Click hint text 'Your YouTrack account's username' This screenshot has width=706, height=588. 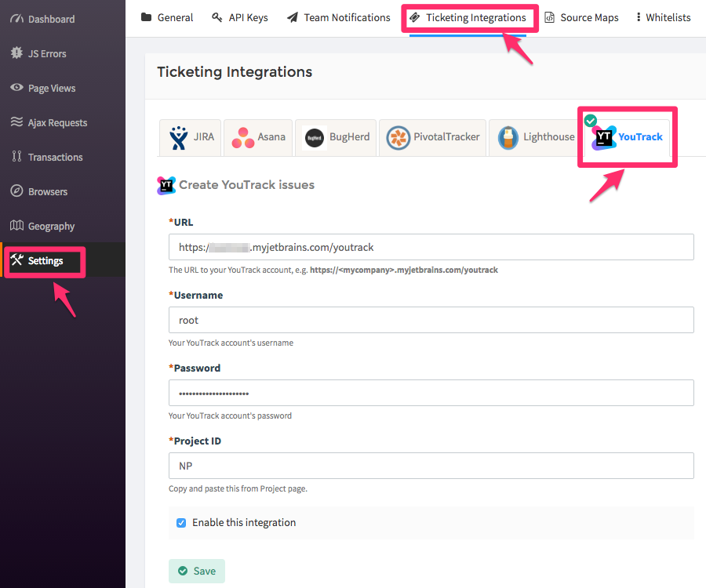coord(231,343)
